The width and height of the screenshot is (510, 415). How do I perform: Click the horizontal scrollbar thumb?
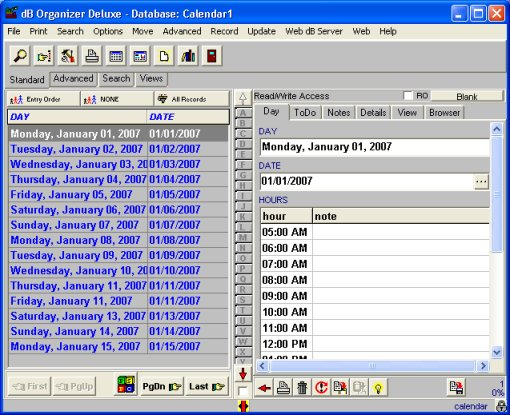372,366
